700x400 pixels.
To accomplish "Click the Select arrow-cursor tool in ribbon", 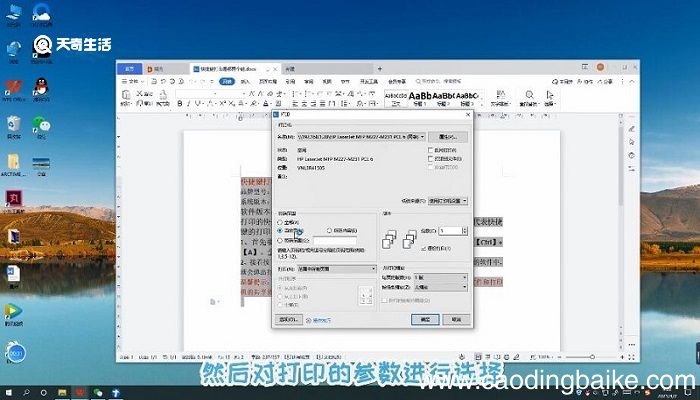I will coord(550,97).
